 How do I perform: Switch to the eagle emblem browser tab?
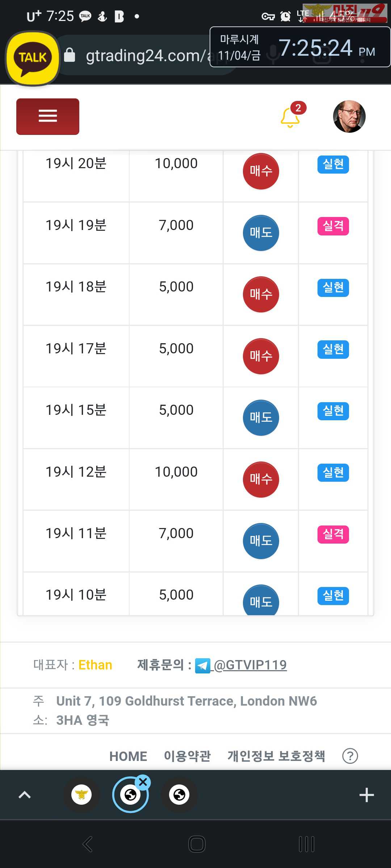coord(81,795)
